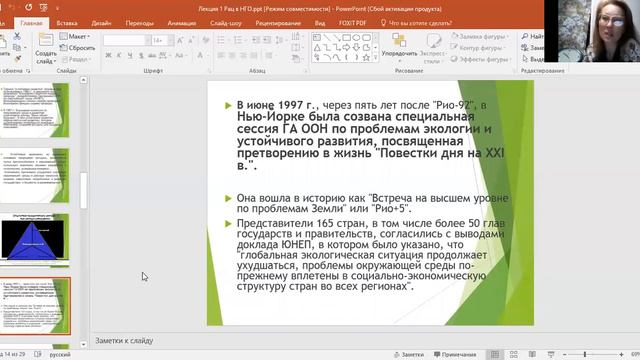640x360 pixels.
Task: Open the FOXIT PDF ribbon tab
Action: 353,23
